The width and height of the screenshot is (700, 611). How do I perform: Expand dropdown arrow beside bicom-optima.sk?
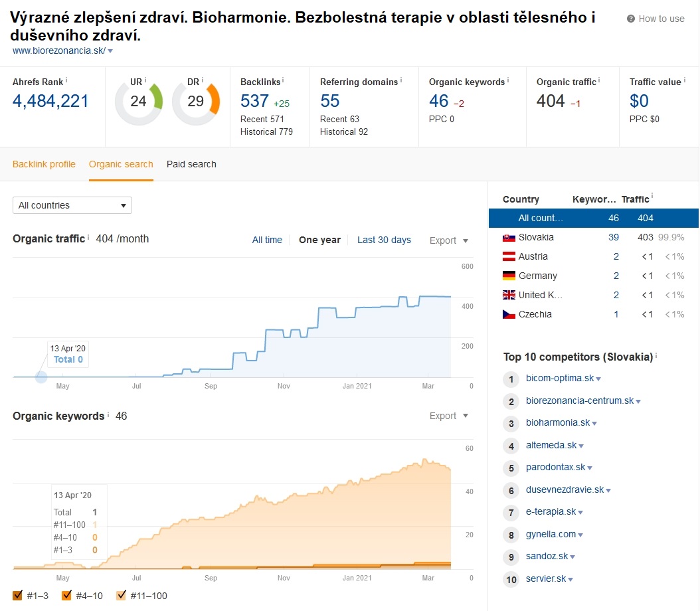[598, 379]
